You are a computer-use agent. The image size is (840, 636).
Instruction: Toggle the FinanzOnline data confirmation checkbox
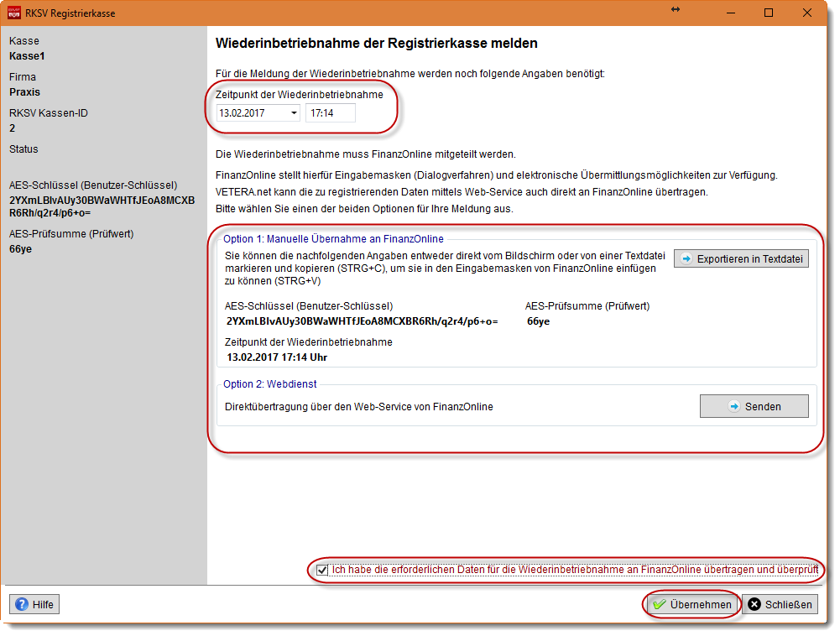pos(322,571)
